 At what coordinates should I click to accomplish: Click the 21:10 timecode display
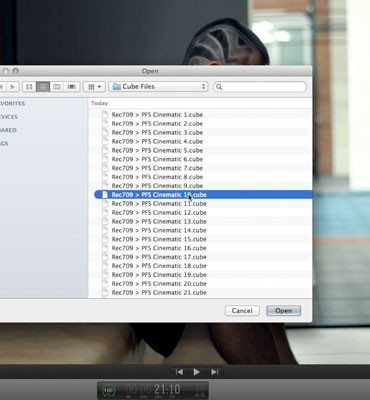(x=153, y=390)
